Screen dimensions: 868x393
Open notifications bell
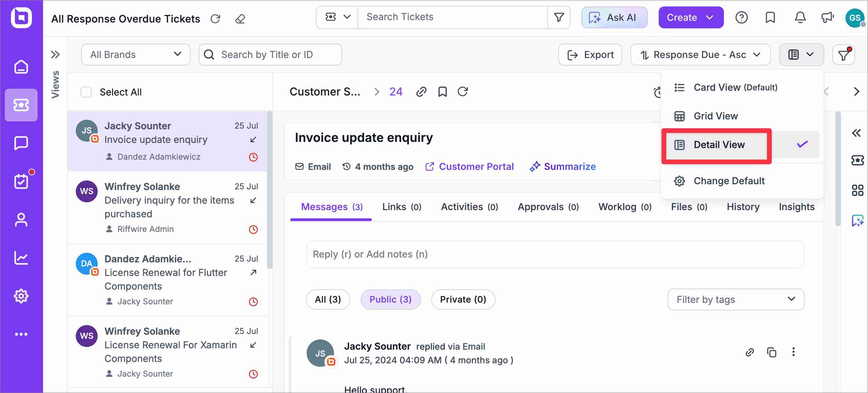(800, 17)
